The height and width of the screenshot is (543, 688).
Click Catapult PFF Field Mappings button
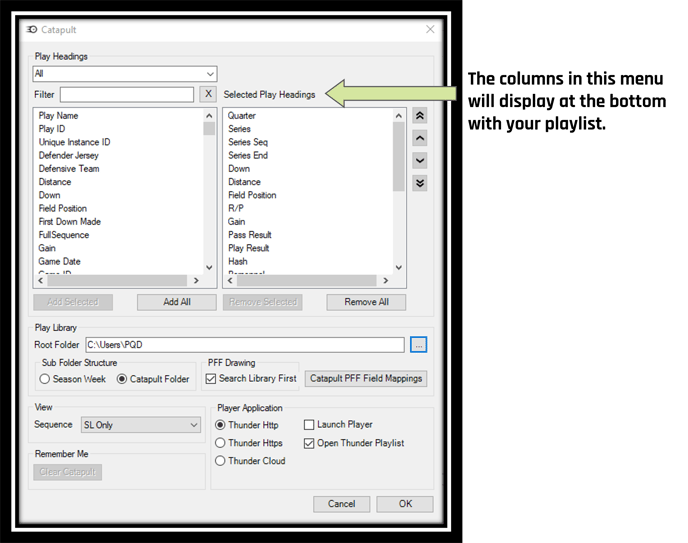pos(366,379)
